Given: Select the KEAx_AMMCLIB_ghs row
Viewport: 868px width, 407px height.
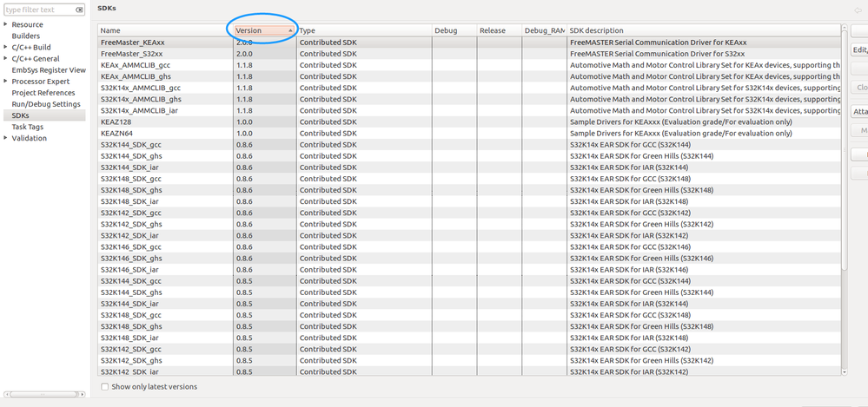Looking at the screenshot, I should tap(469, 76).
